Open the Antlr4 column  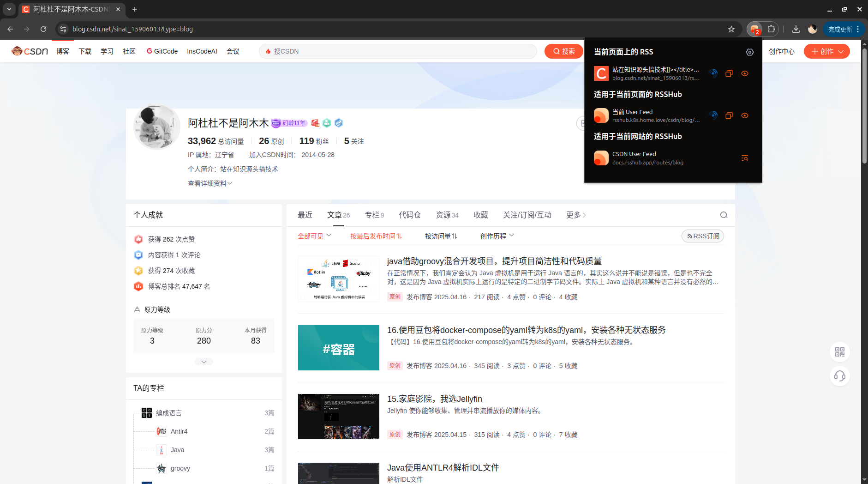(179, 431)
